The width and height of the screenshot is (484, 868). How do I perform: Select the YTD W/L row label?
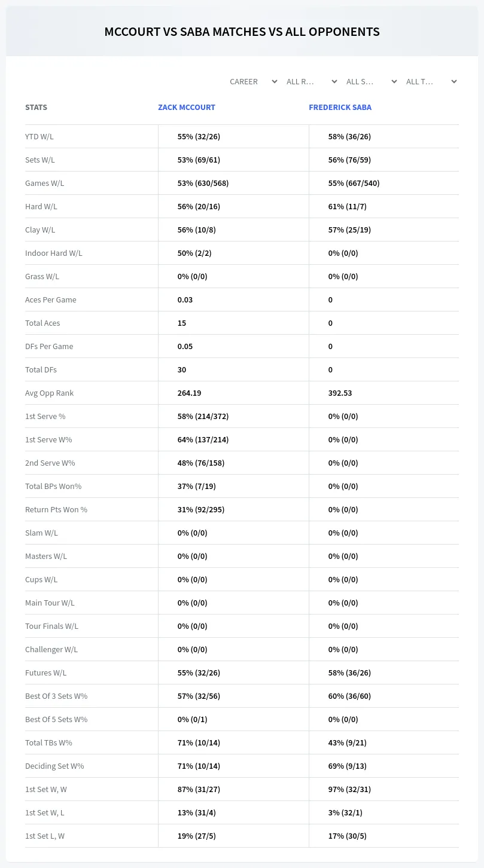pos(39,136)
